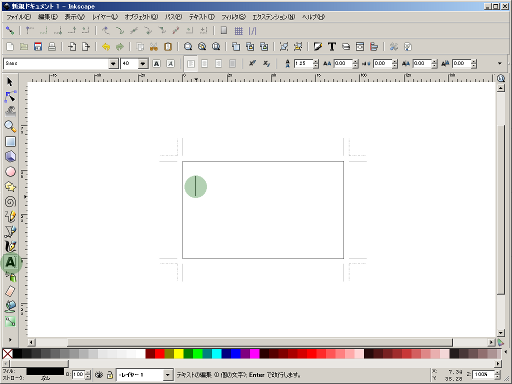Image resolution: width=512 pixels, height=384 pixels.
Task: Select the arrow Selector tool
Action: point(10,82)
